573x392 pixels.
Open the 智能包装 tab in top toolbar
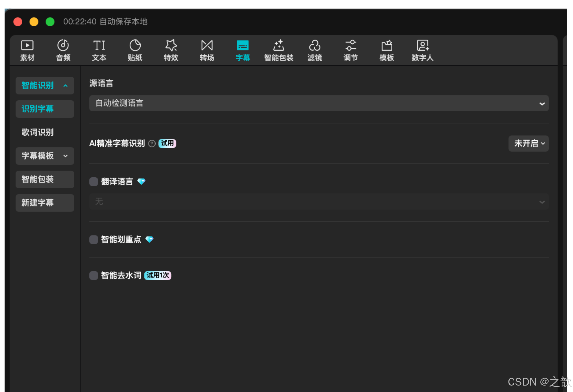click(x=279, y=51)
